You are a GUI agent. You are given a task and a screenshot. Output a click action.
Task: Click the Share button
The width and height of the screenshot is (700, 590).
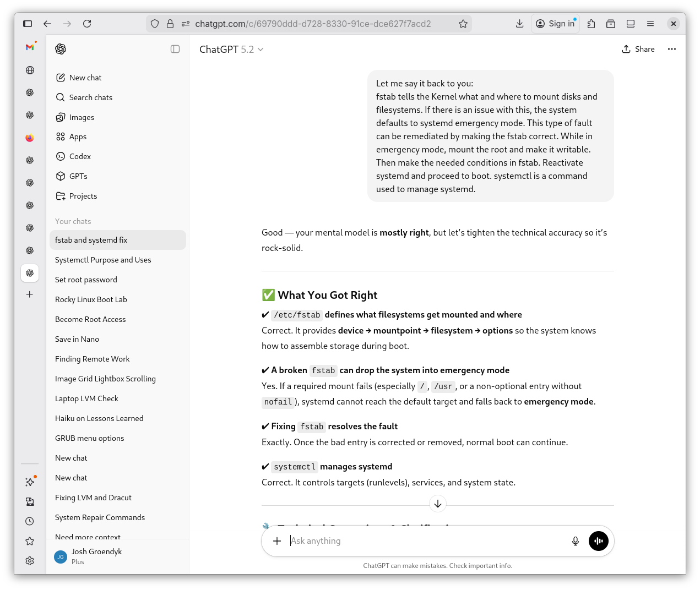pyautogui.click(x=638, y=49)
